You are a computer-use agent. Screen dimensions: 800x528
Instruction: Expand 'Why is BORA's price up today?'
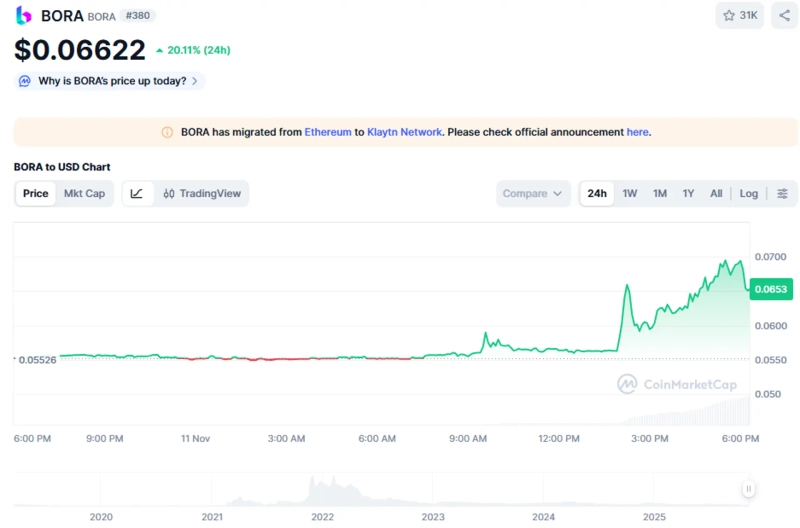(x=110, y=81)
